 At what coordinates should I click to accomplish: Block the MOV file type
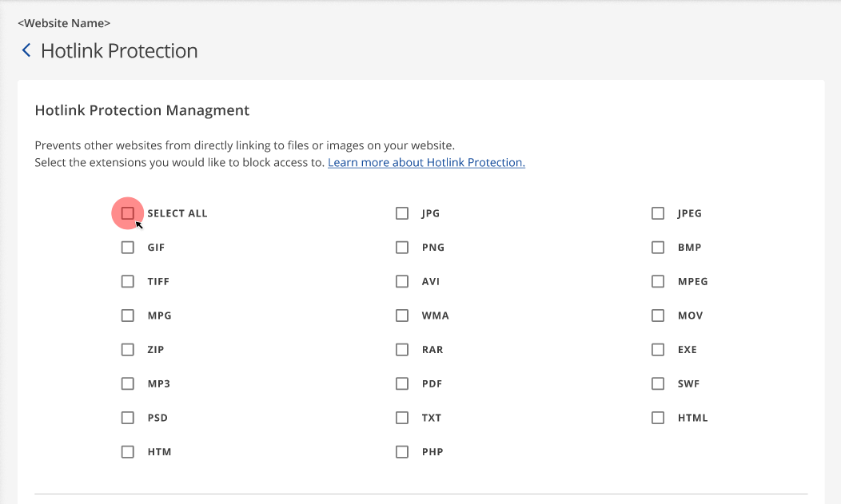click(x=658, y=315)
